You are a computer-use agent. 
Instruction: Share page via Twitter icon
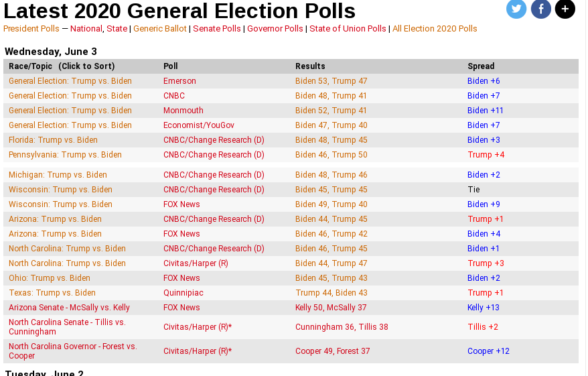516,8
